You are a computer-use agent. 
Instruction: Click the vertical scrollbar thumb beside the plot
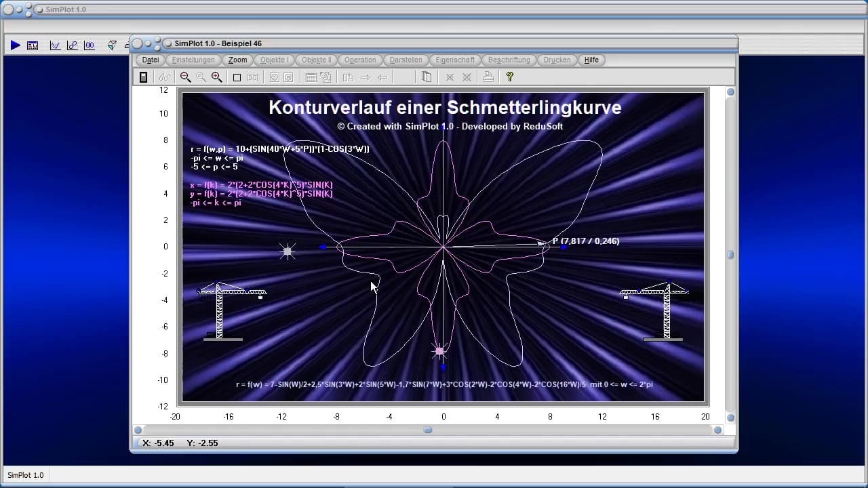pos(731,255)
